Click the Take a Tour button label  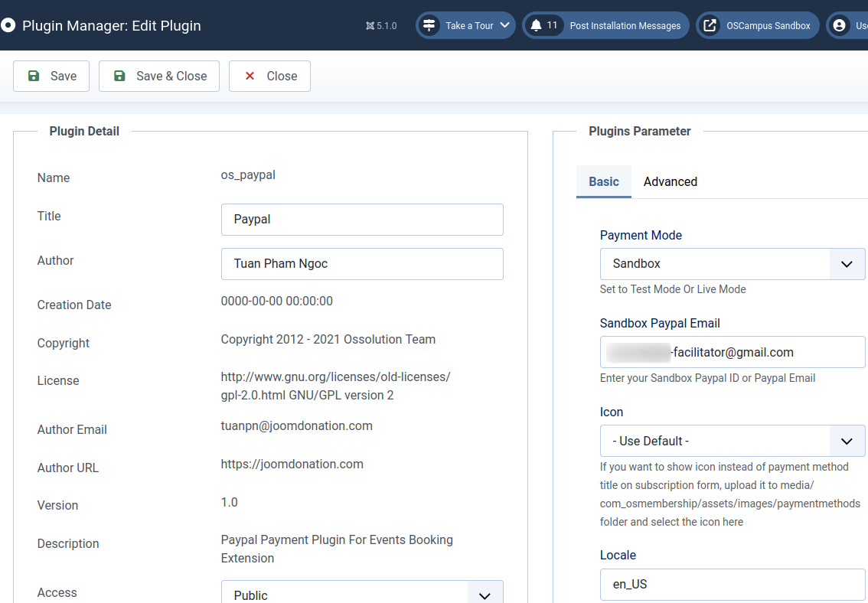pyautogui.click(x=469, y=26)
